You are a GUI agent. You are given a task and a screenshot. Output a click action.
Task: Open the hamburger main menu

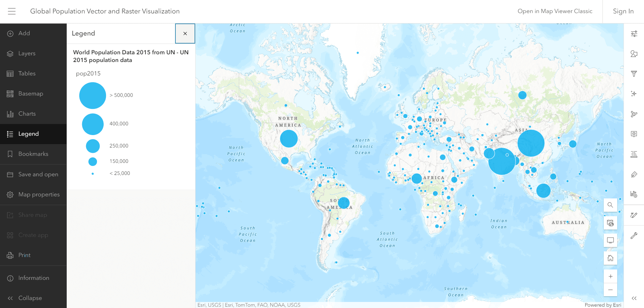tap(12, 11)
